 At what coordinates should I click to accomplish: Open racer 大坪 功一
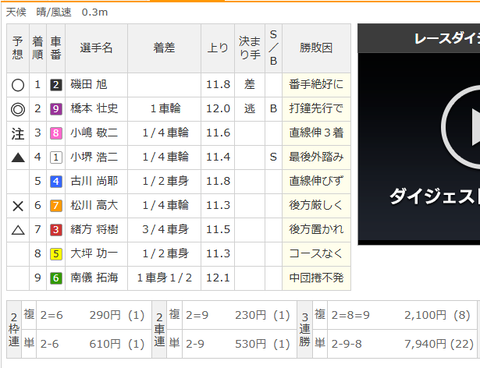[94, 254]
